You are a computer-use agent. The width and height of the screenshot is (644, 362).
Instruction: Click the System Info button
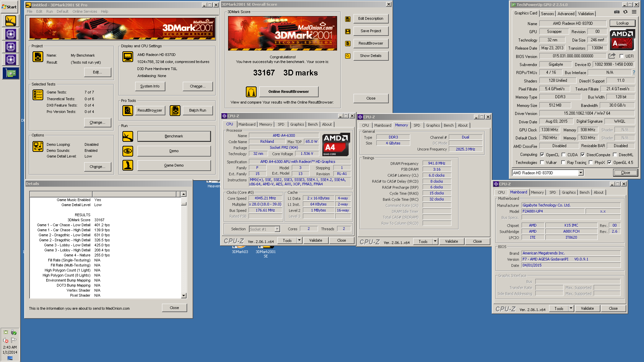click(x=150, y=86)
